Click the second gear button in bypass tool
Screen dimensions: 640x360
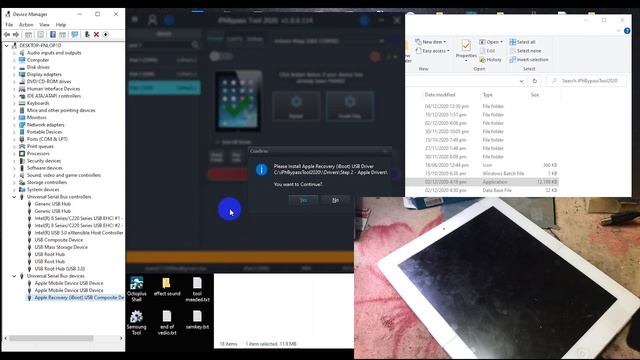click(x=350, y=106)
